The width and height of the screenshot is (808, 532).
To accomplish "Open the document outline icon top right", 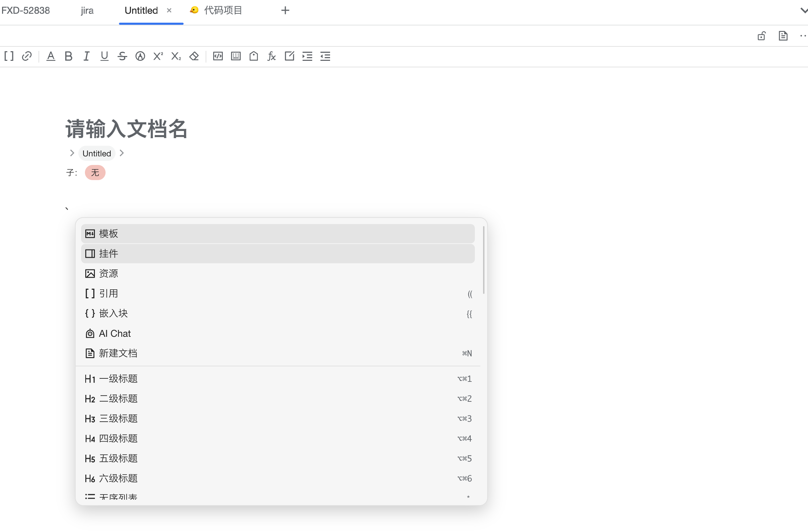I will (783, 35).
